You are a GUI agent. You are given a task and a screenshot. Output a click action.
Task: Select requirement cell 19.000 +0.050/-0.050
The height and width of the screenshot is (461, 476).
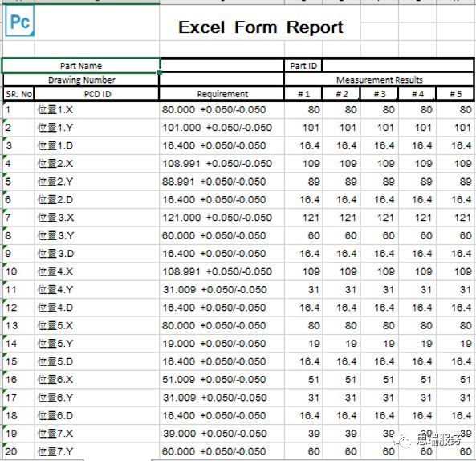222,343
